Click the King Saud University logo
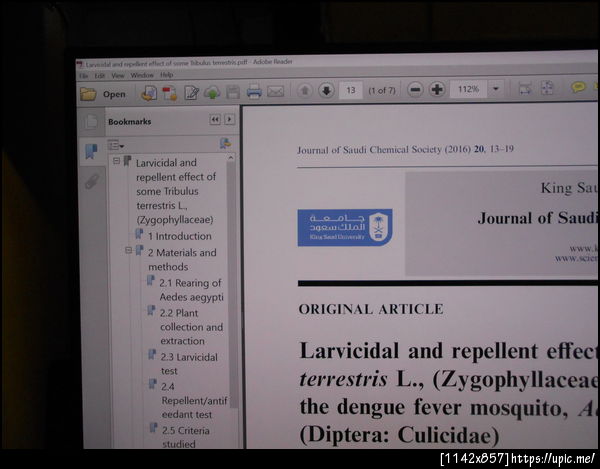600x469 pixels. coord(345,228)
